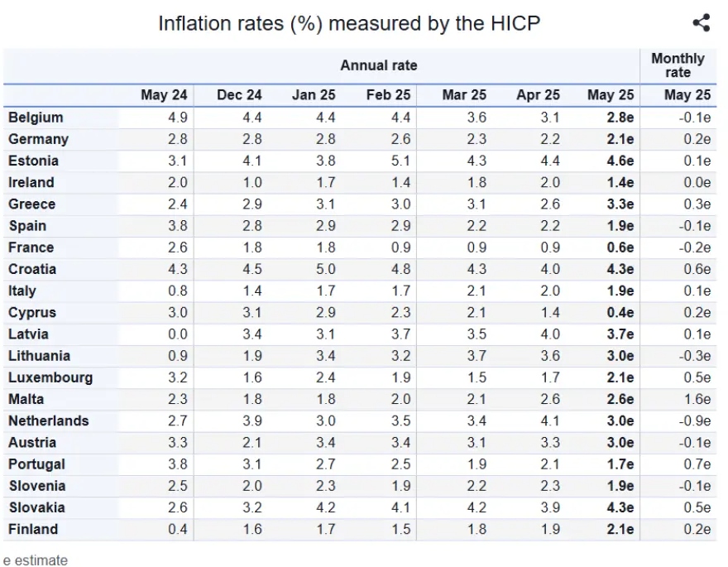
Task: Select the Germany row label
Action: pos(39,139)
